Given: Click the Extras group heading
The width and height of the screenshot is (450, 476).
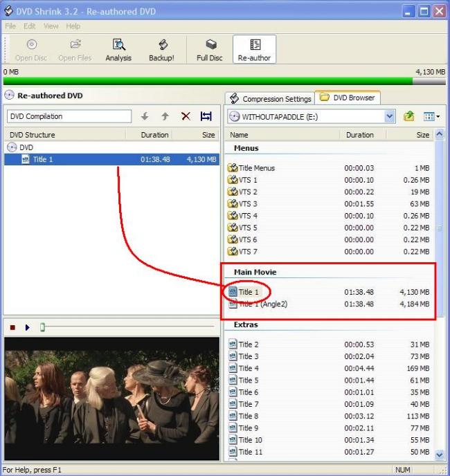Looking at the screenshot, I should coord(246,324).
